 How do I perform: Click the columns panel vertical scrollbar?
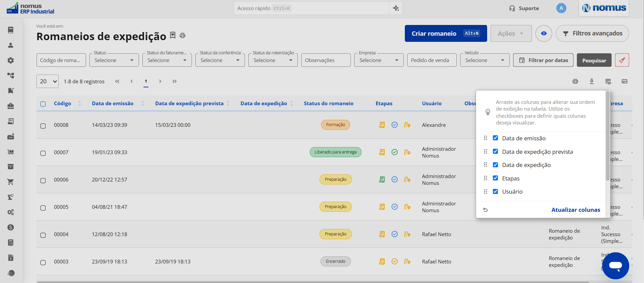point(608,136)
